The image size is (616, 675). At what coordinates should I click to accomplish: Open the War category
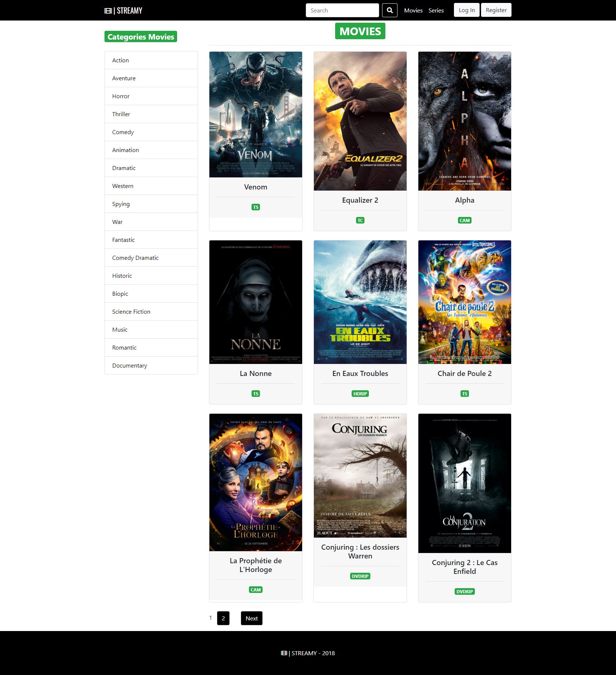coord(151,222)
